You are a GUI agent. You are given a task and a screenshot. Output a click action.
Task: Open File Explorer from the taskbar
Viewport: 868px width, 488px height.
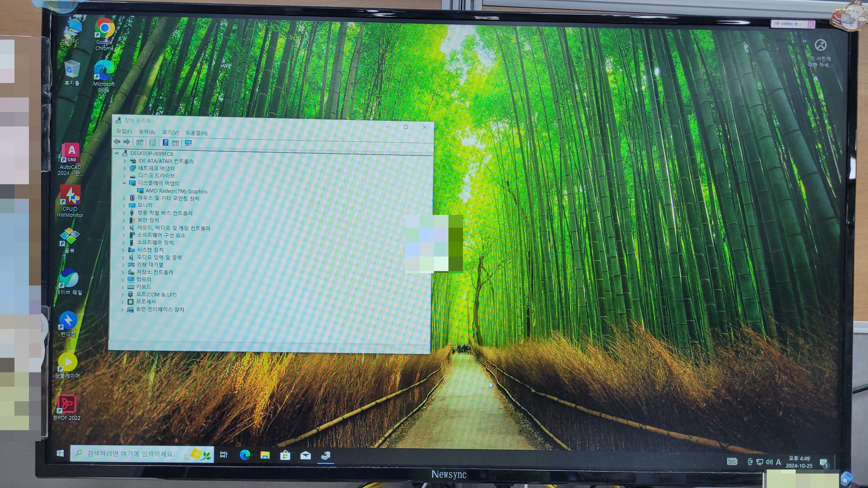pyautogui.click(x=265, y=456)
